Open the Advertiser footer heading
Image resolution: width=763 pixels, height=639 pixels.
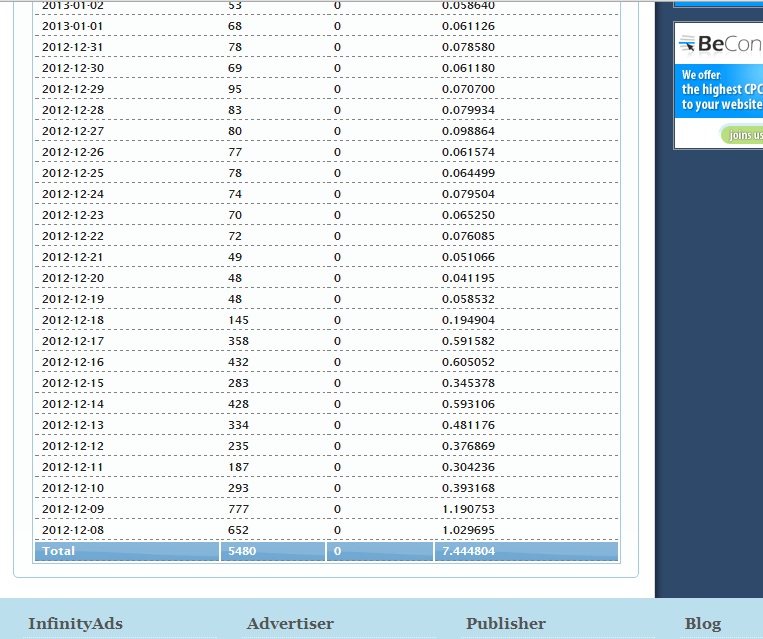pos(290,623)
